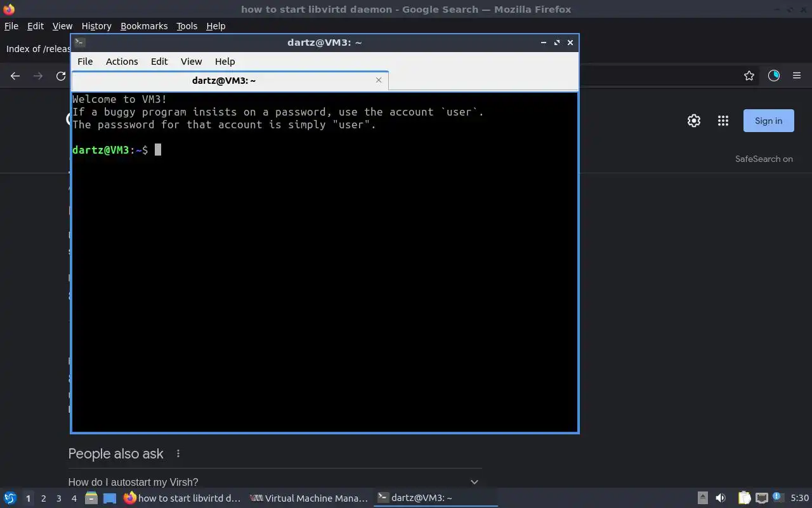Click the 5:30 clock
The height and width of the screenshot is (508, 812).
point(800,498)
